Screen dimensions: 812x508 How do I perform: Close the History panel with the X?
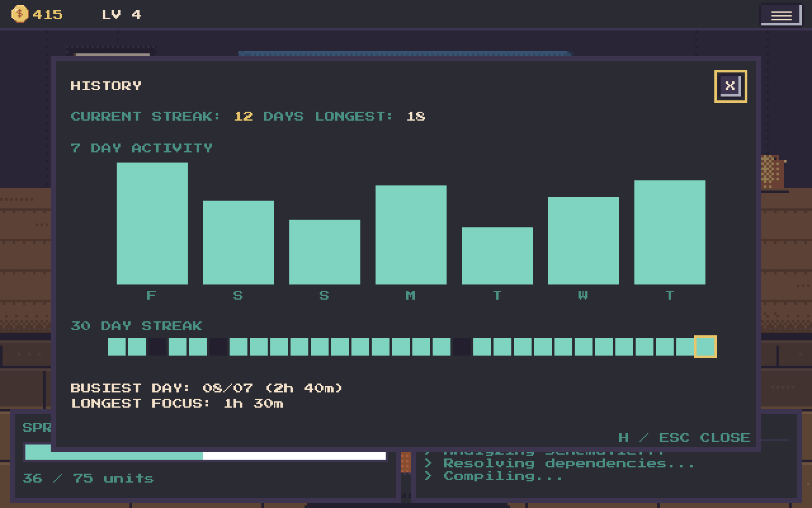pos(730,86)
